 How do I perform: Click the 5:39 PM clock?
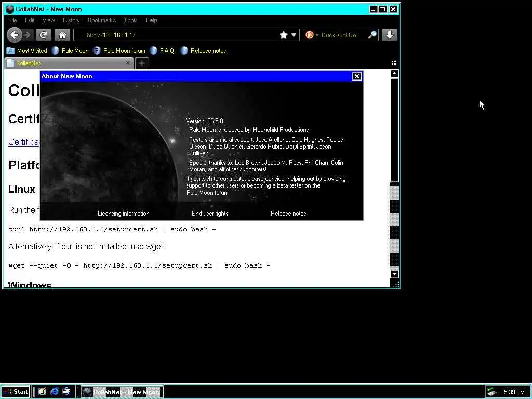(514, 392)
